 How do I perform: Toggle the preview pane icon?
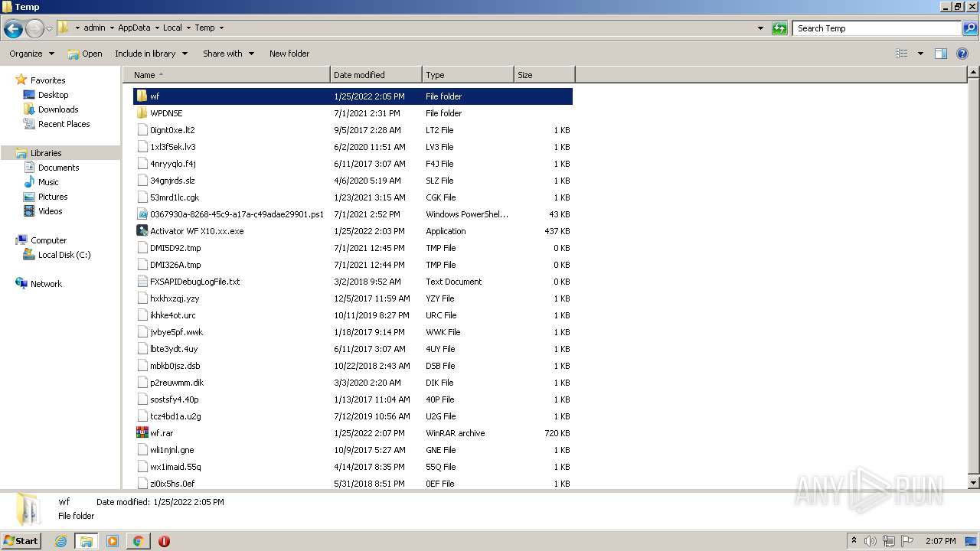pyautogui.click(x=941, y=54)
